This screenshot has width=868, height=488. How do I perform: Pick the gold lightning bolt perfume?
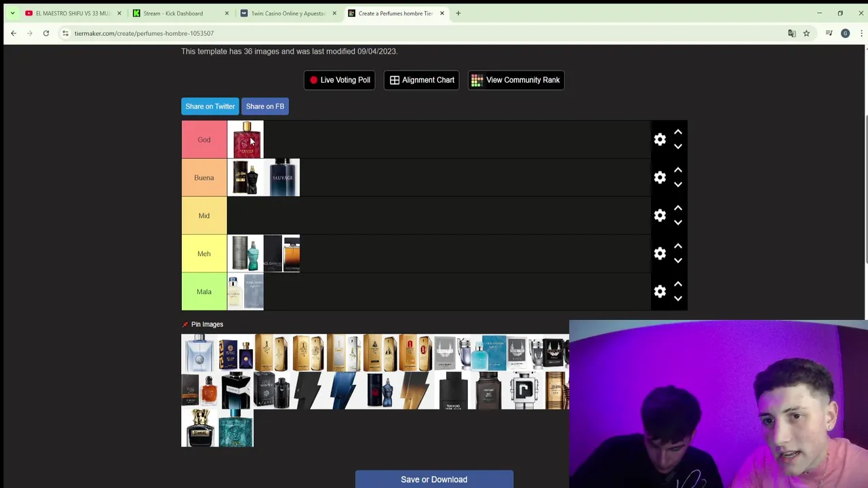click(x=416, y=390)
